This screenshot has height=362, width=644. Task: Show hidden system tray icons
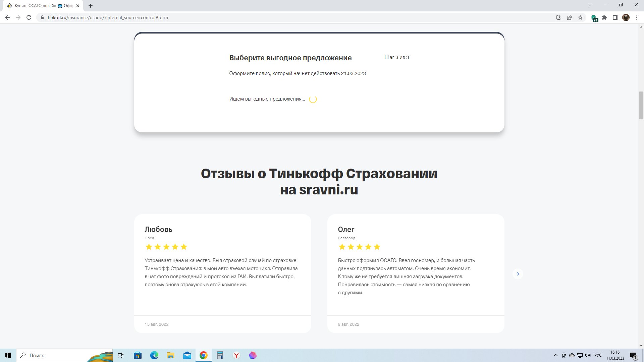[556, 355]
